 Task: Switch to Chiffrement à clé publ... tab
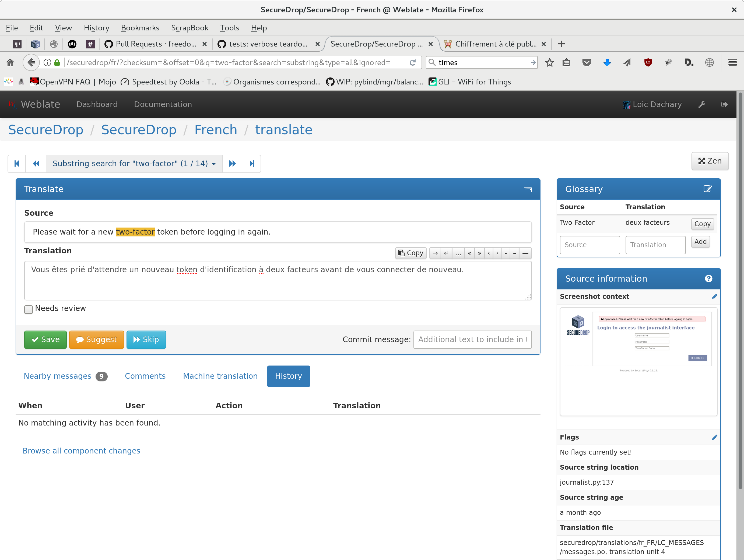(x=496, y=44)
